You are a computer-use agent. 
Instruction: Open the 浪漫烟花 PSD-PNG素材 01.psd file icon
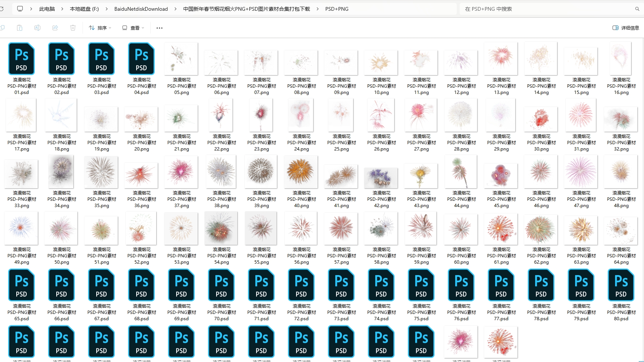click(x=21, y=59)
